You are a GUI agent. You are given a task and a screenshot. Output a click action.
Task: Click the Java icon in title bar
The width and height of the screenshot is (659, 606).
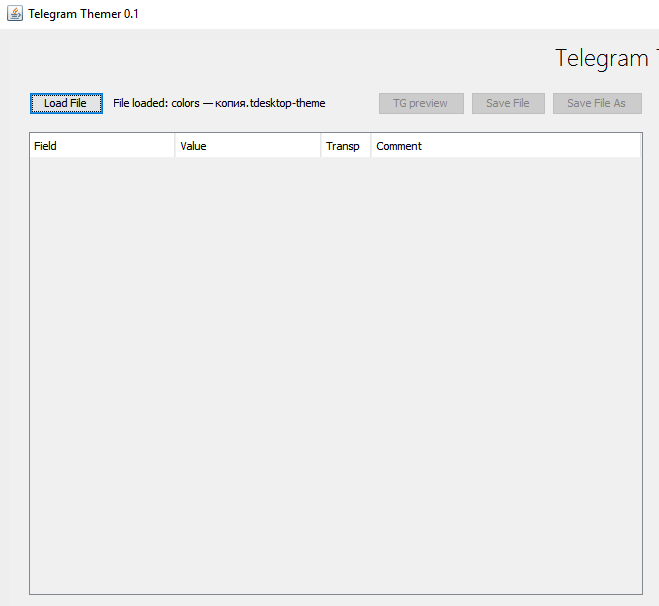(15, 13)
